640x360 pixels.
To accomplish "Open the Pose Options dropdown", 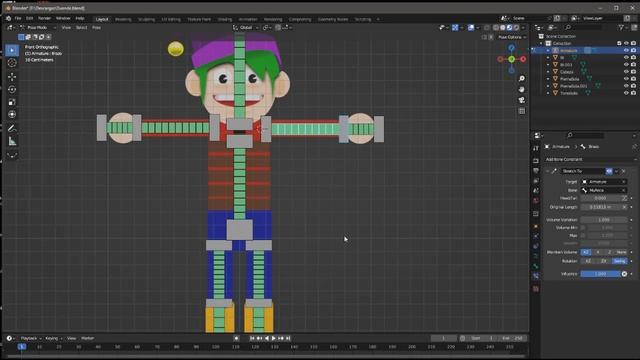I will [512, 37].
